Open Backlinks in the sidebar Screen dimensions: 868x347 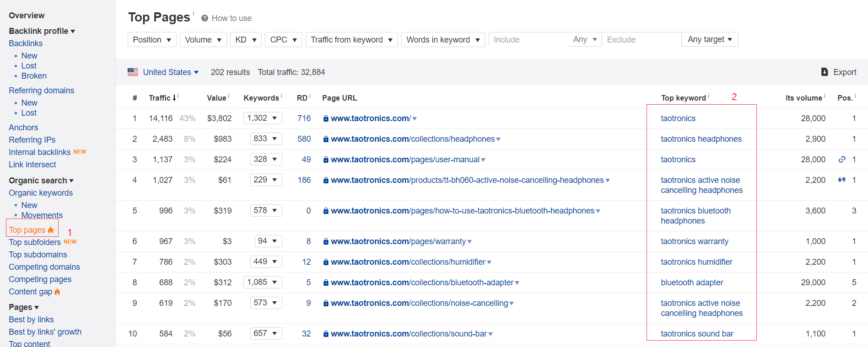click(26, 43)
